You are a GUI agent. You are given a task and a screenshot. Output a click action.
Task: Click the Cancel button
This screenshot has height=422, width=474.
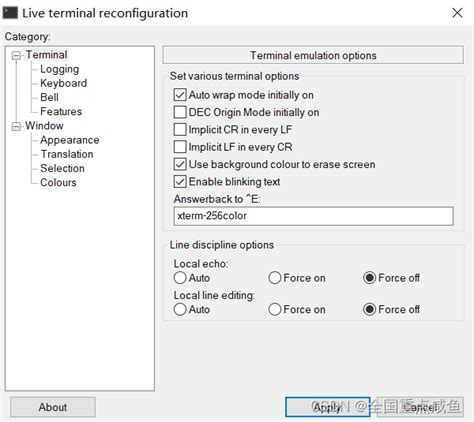coord(420,407)
